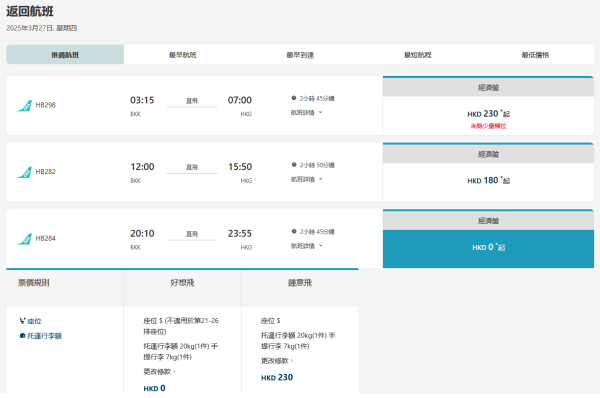Click the 返回航班 heading
This screenshot has height=398, width=600.
30,11
